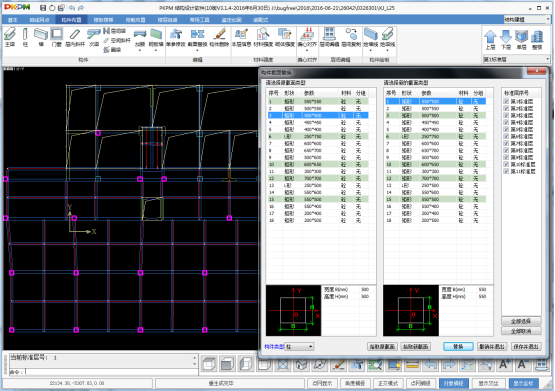555x391 pixels.
Task: Expand the 钢板墙 steel plate wall dropdown
Action: 156,51
